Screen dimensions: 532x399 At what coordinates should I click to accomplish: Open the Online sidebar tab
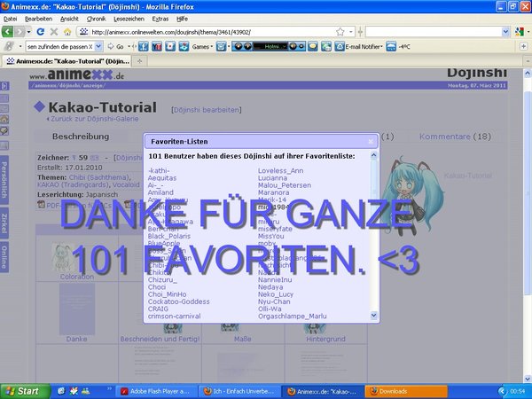coord(4,257)
